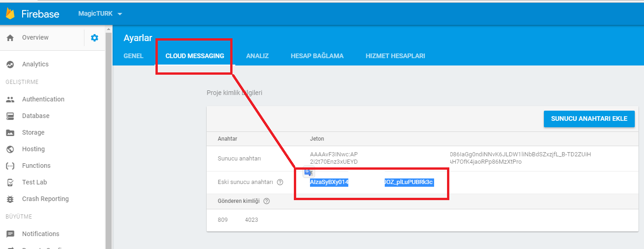644x249 pixels.
Task: Open the HESAP BAĞLAMA tab
Action: pos(317,56)
